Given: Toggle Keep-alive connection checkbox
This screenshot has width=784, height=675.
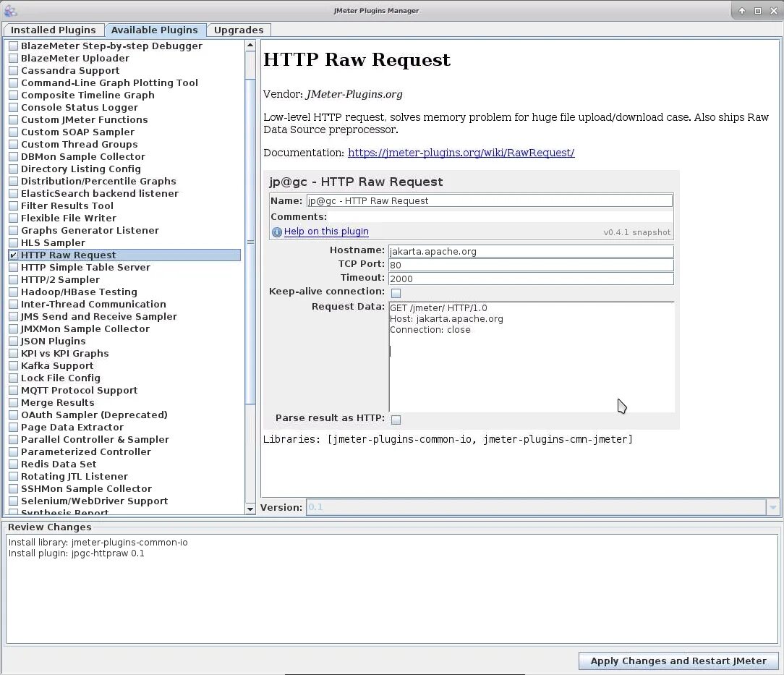Looking at the screenshot, I should pos(396,293).
